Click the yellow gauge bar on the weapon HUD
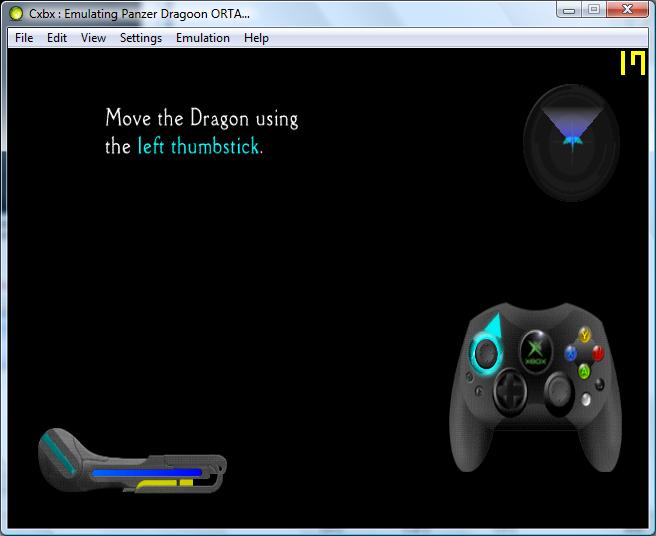656x536 pixels. (x=165, y=484)
